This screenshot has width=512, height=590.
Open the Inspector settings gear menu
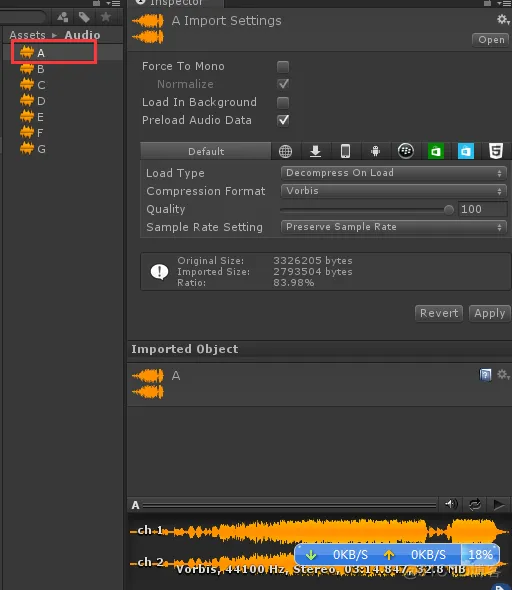point(503,19)
